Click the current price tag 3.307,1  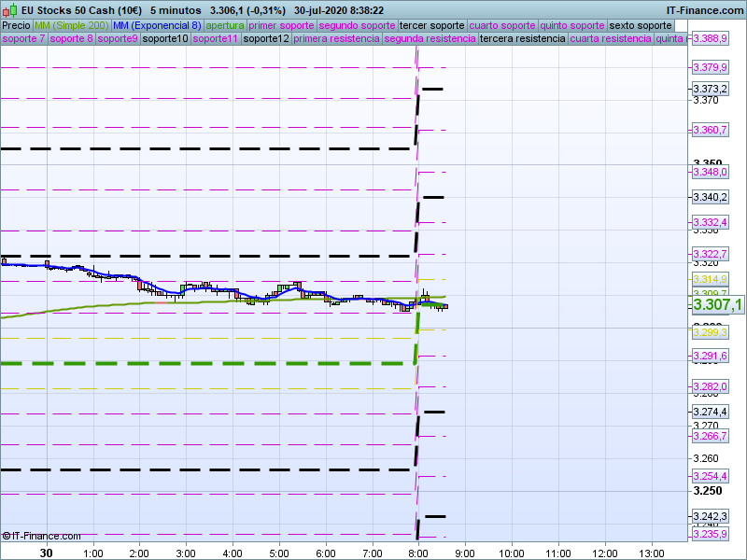(717, 305)
